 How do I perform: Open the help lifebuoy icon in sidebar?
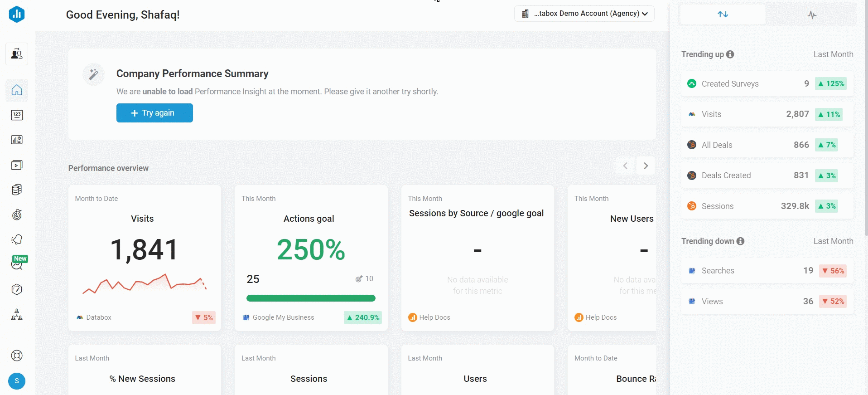(x=17, y=356)
